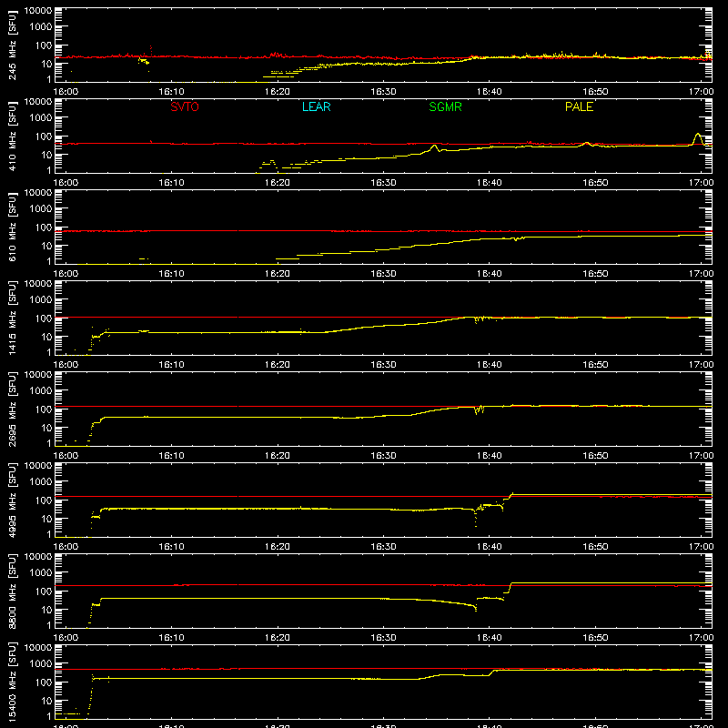The height and width of the screenshot is (728, 728).
Task: Click 16:40 time tick under 610 MHz plot
Action: coord(490,274)
